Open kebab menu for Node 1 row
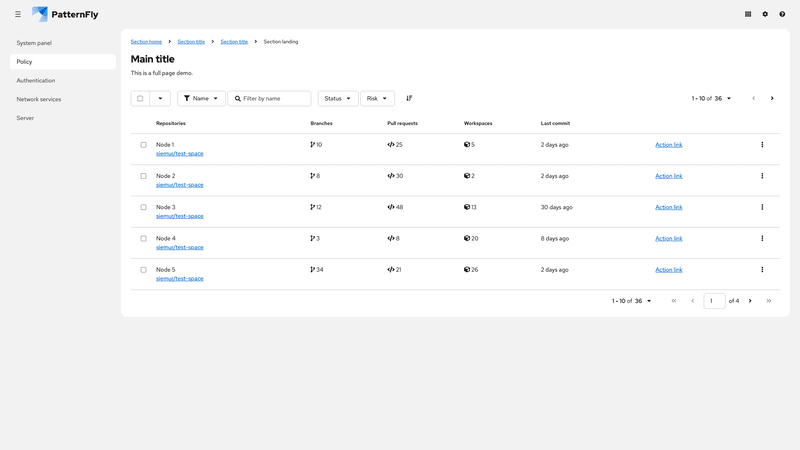This screenshot has height=450, width=800. (x=762, y=145)
